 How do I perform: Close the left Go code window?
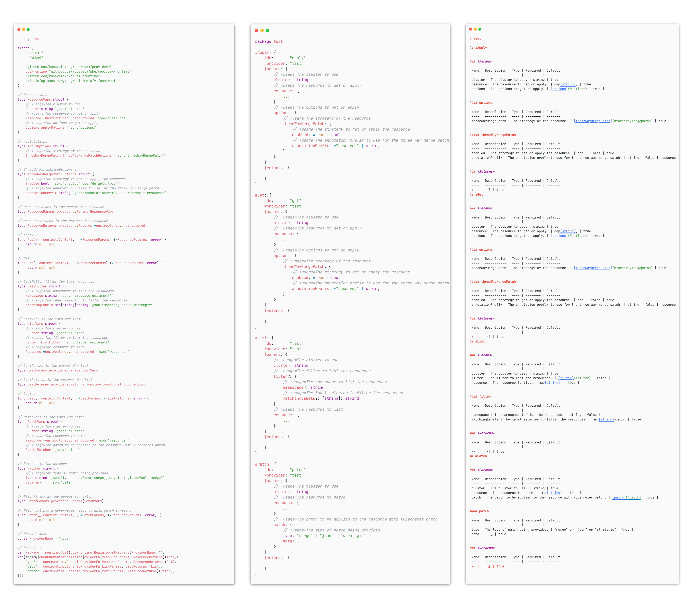pos(19,30)
